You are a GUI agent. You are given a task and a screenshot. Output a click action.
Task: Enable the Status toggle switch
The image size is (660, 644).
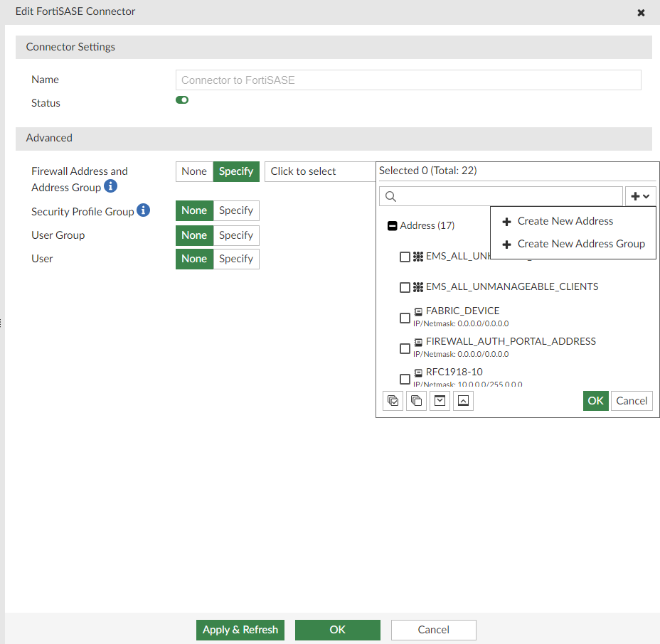click(x=182, y=100)
